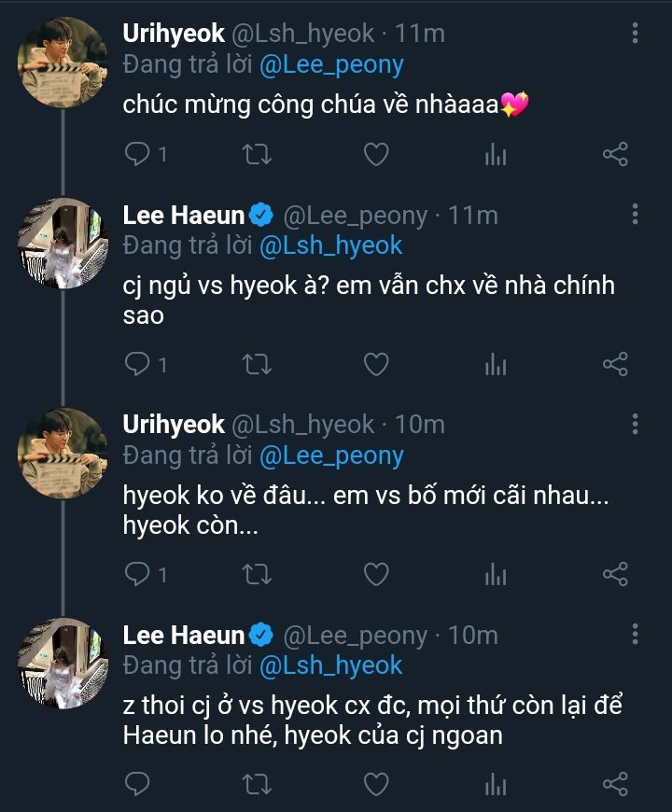Open more options on 'hyeok ko về đâu' tweet
The image size is (672, 812).
tap(636, 426)
